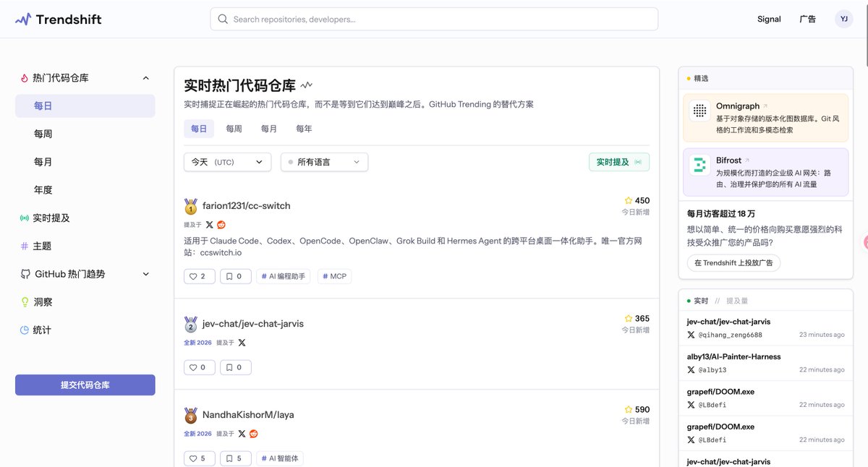Switch to 提及量 in the live panel
Screen dimensions: 868x467
737,301
